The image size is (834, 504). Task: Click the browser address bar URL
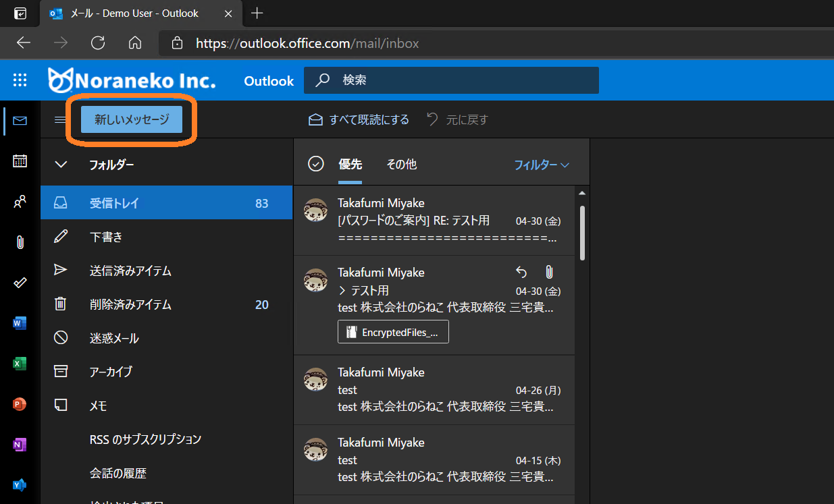[307, 43]
